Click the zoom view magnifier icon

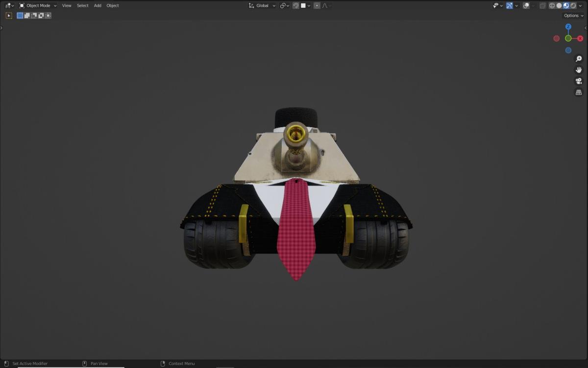(579, 59)
